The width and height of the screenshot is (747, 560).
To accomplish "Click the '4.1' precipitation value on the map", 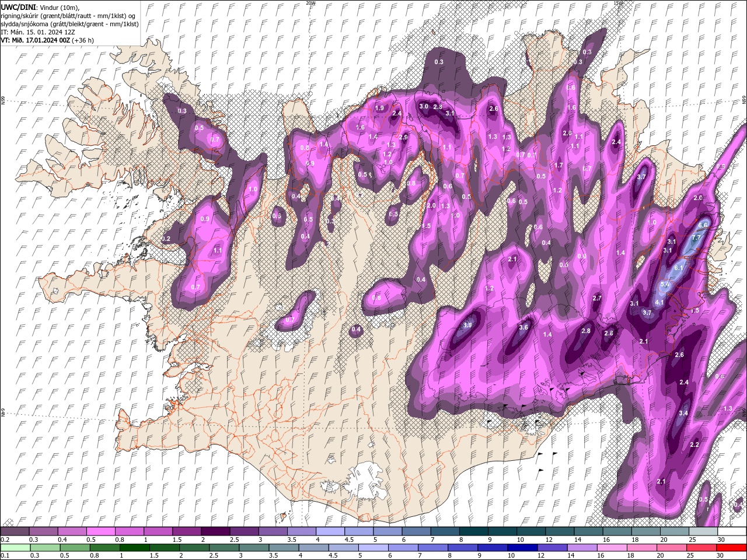I will point(659,303).
